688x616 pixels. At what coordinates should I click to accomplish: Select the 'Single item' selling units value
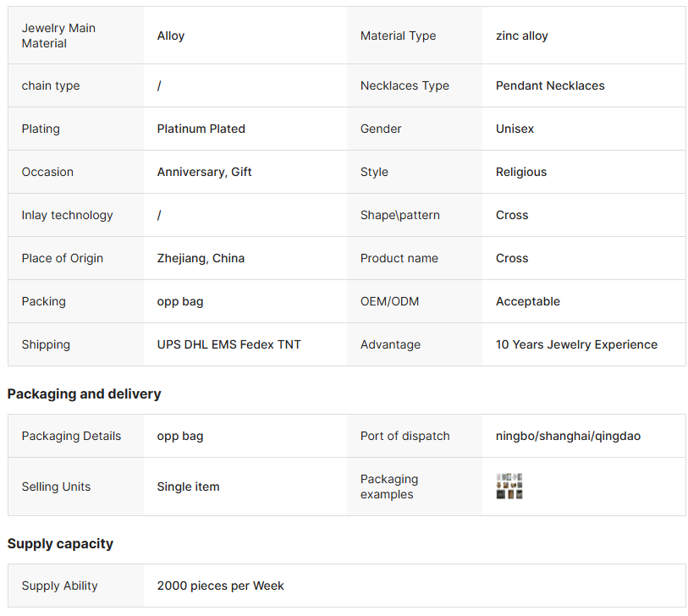(x=188, y=487)
